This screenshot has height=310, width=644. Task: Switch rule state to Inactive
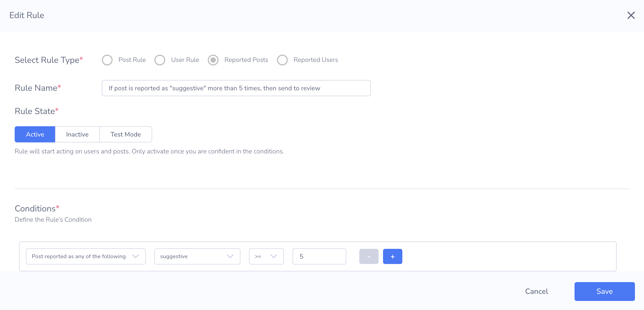[x=77, y=134]
